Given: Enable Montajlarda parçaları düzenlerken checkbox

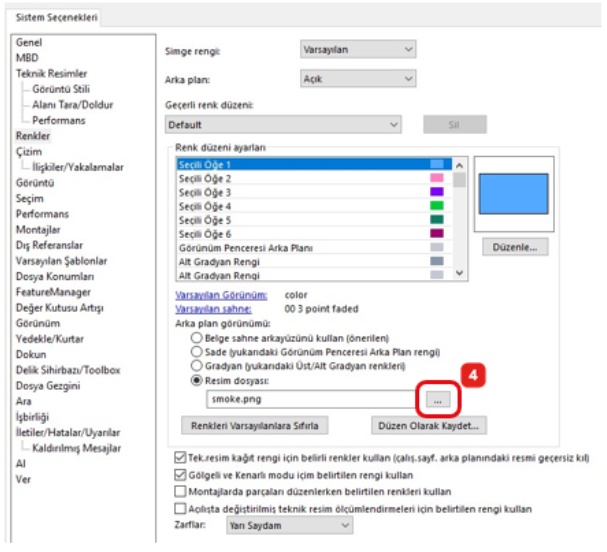Looking at the screenshot, I should pyautogui.click(x=169, y=491).
